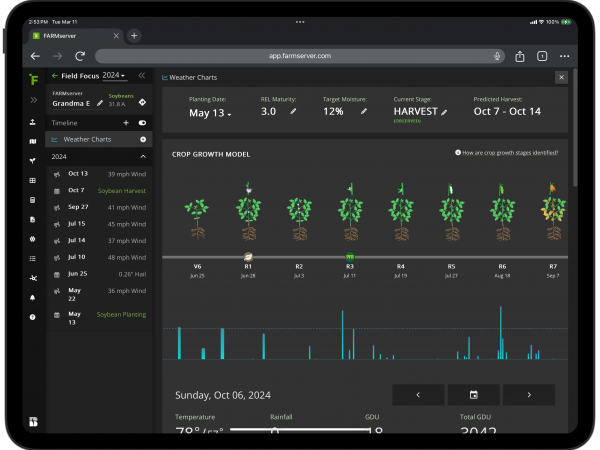Close the FARMserver browser tab
Screen dimensions: 600x450
[x=116, y=36]
